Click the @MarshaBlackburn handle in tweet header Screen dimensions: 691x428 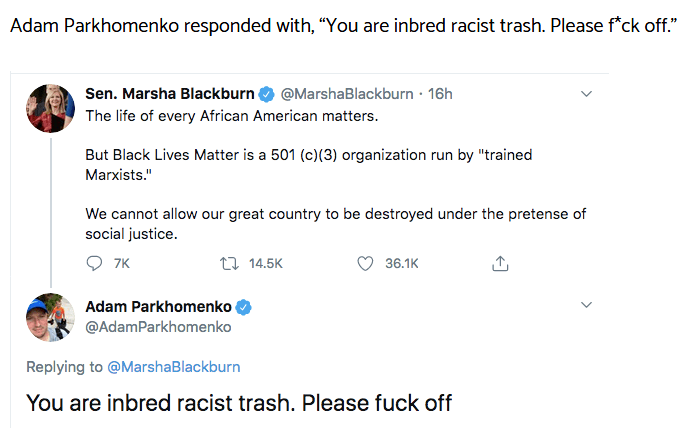[x=348, y=94]
